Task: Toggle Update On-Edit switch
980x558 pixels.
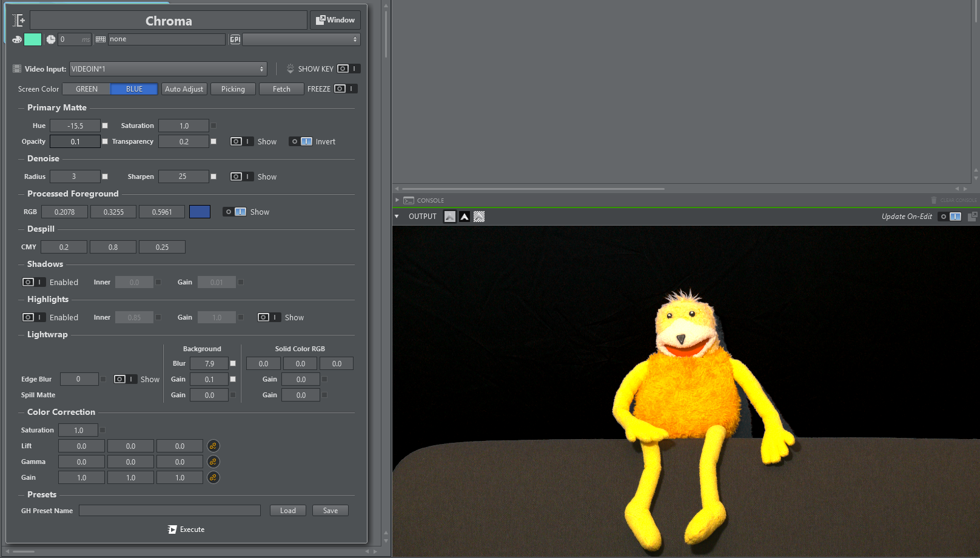Action: click(x=950, y=217)
